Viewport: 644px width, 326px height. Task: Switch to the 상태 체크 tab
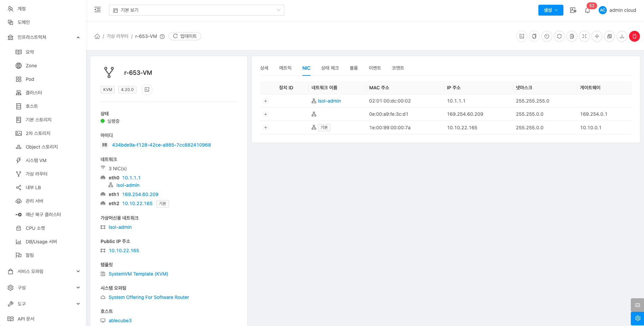tap(330, 68)
